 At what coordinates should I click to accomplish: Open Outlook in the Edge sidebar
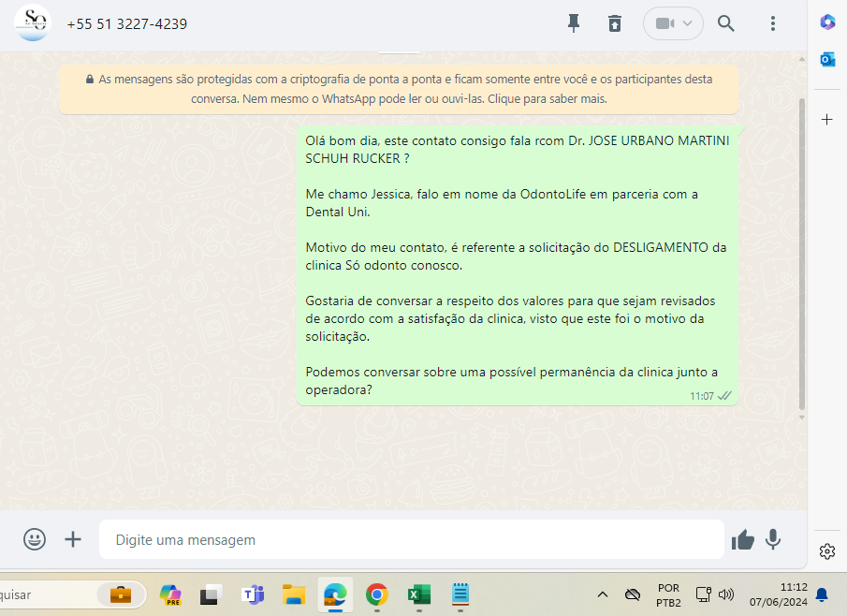pyautogui.click(x=827, y=59)
